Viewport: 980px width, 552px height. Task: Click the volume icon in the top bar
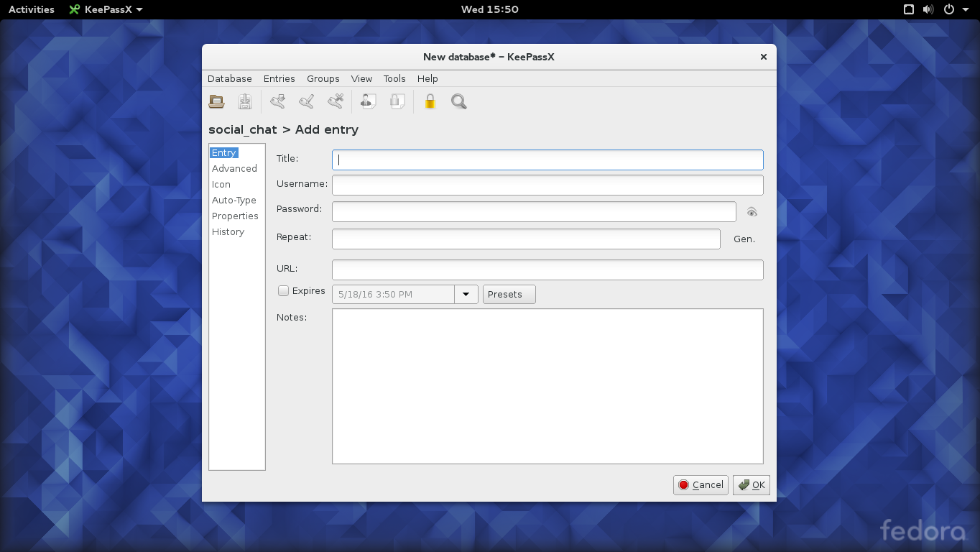click(928, 9)
